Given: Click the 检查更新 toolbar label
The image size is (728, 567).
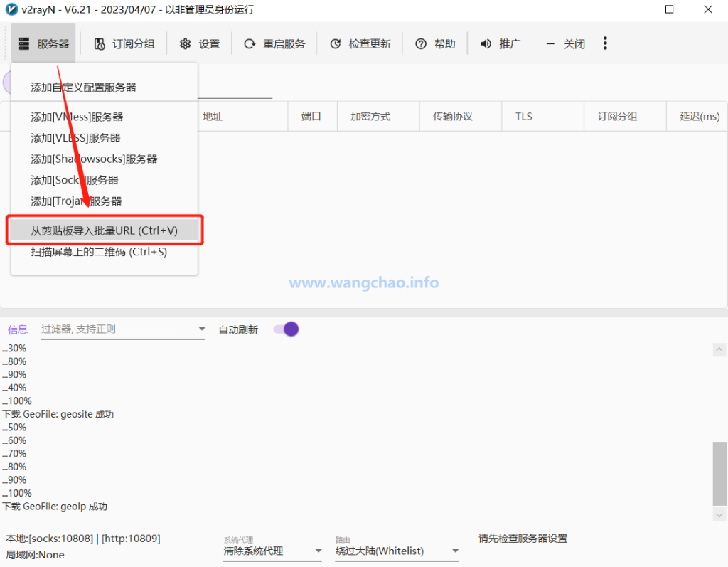Looking at the screenshot, I should point(370,43).
